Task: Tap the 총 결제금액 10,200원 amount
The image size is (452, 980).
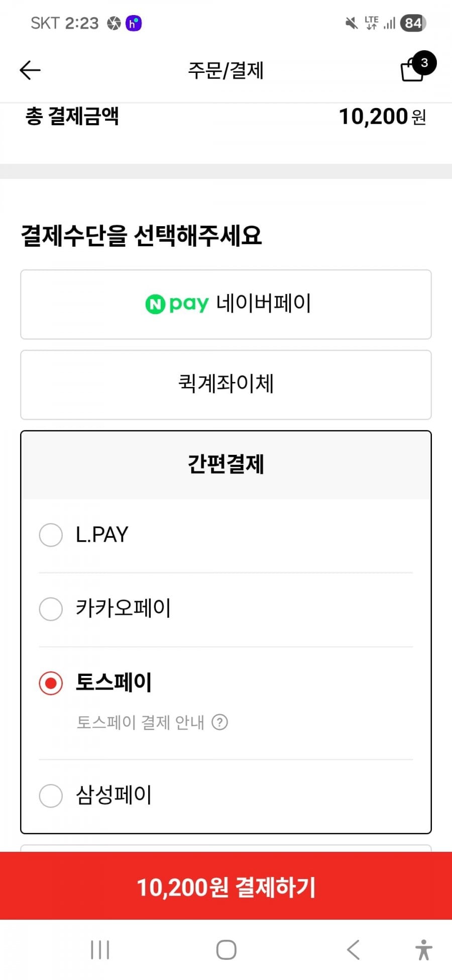Action: [x=382, y=117]
